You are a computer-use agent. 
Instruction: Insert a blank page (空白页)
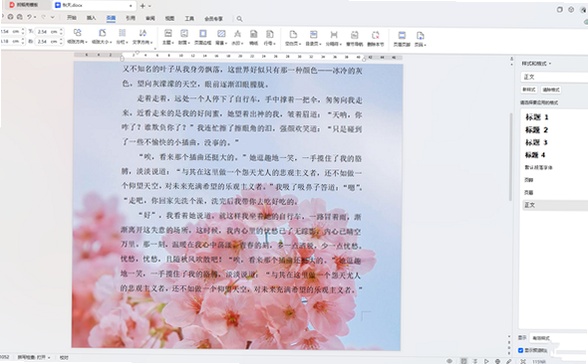pyautogui.click(x=293, y=38)
